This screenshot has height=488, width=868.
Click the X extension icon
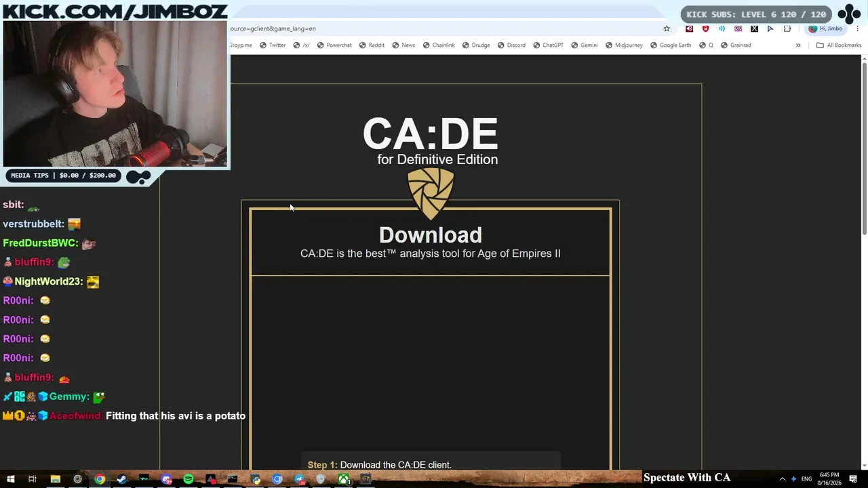pyautogui.click(x=754, y=28)
